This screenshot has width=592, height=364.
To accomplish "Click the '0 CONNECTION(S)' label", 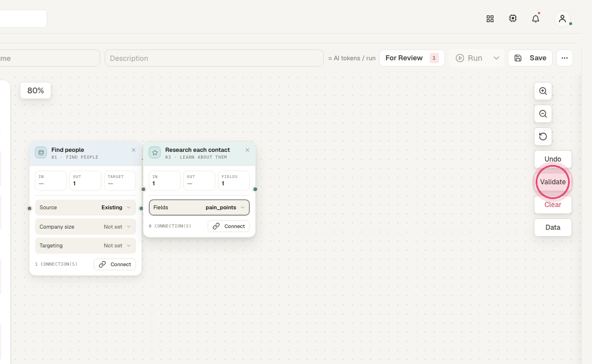I will (170, 226).
